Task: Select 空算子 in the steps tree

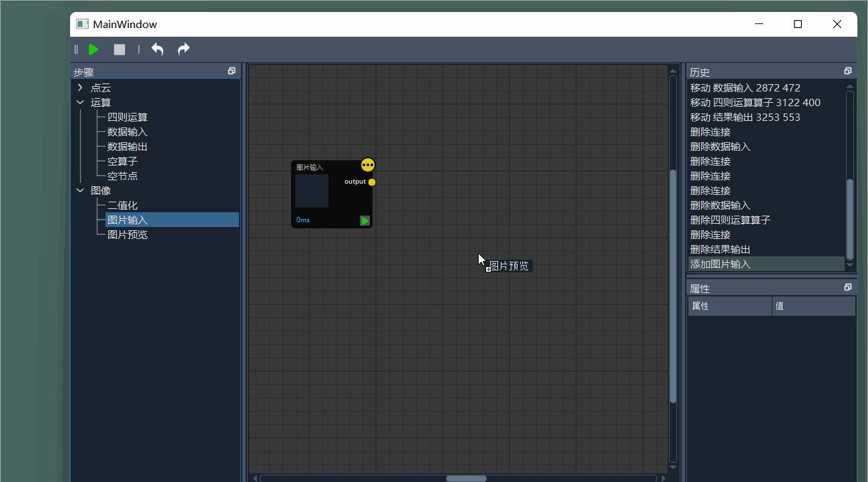Action: [x=123, y=161]
